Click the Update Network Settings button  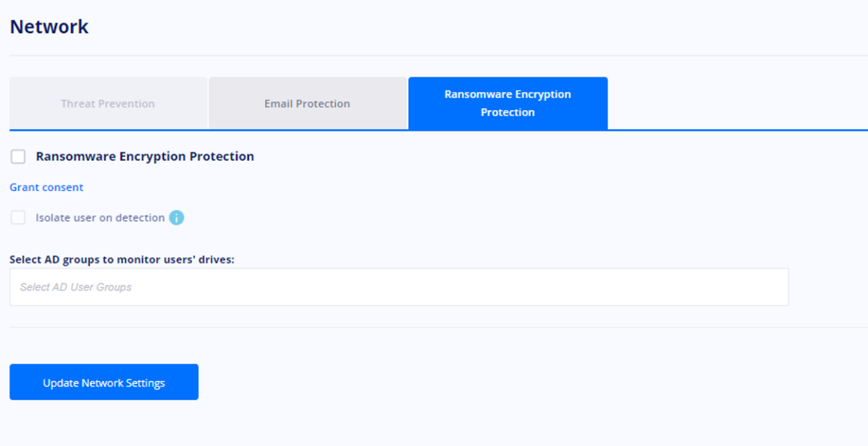pos(104,382)
